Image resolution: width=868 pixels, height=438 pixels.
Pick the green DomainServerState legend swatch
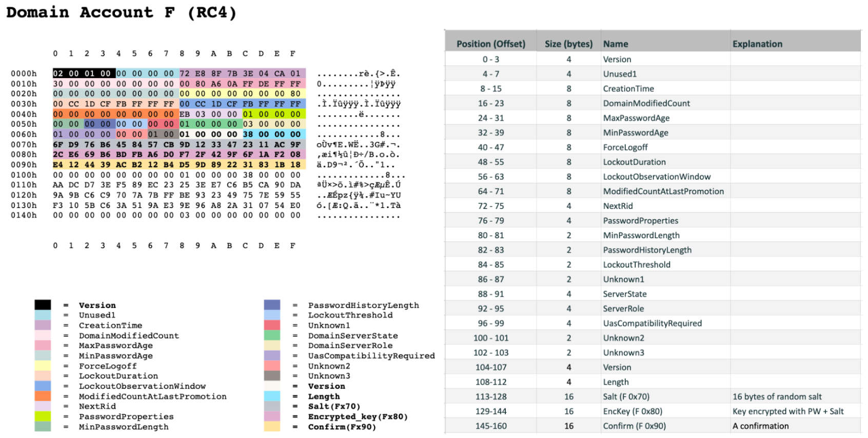(x=272, y=335)
